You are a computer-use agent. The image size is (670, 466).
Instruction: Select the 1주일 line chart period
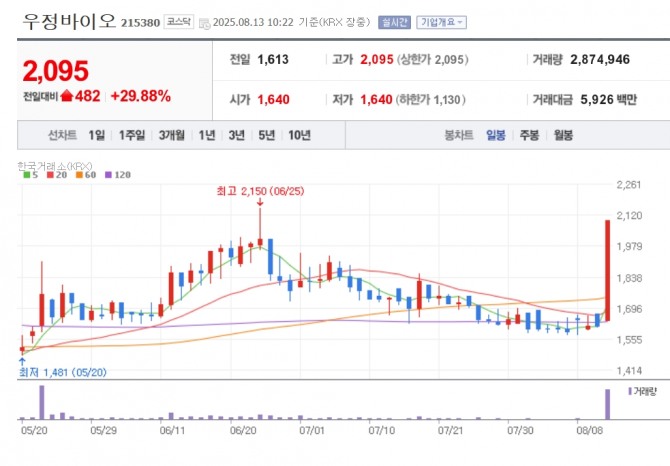tap(131, 134)
